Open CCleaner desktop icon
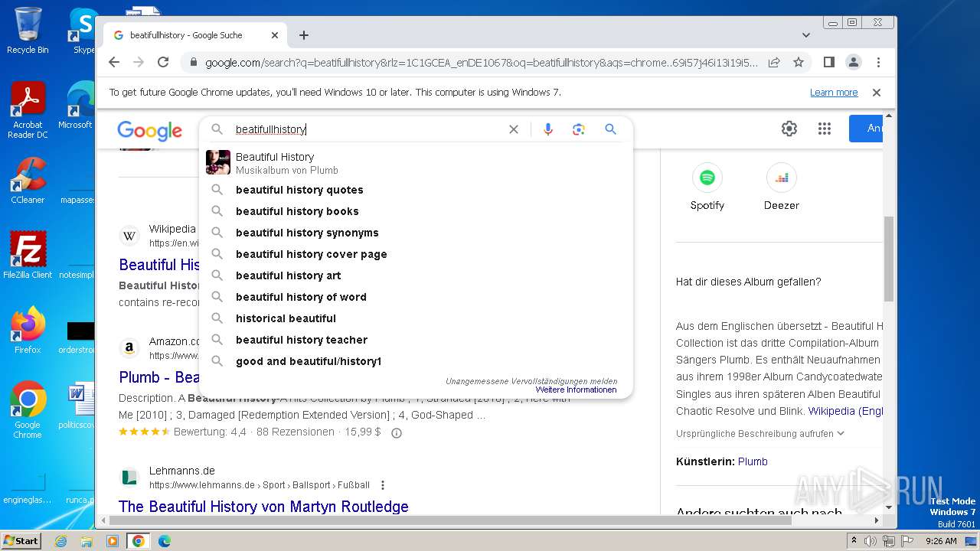Screen dimensions: 980x551 28,181
